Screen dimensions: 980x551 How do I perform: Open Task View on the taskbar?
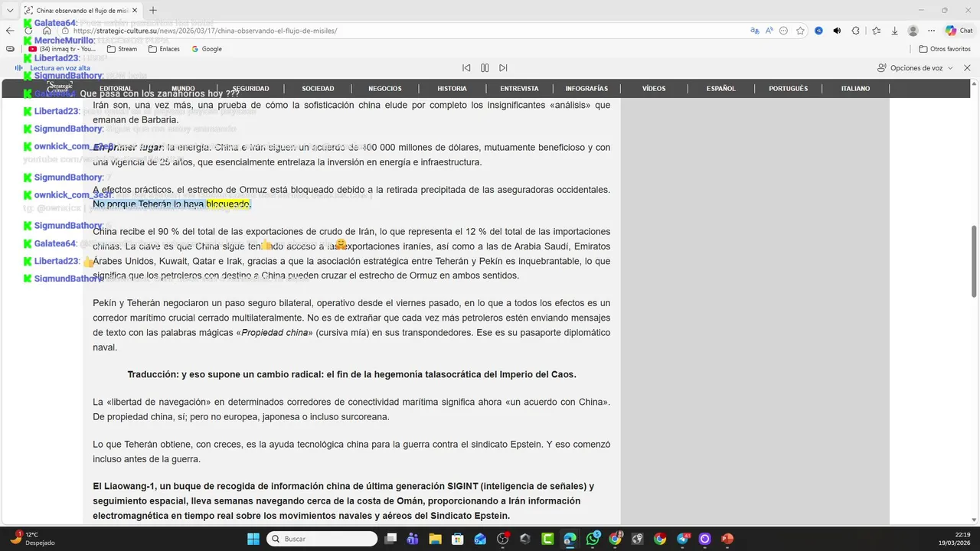point(390,539)
